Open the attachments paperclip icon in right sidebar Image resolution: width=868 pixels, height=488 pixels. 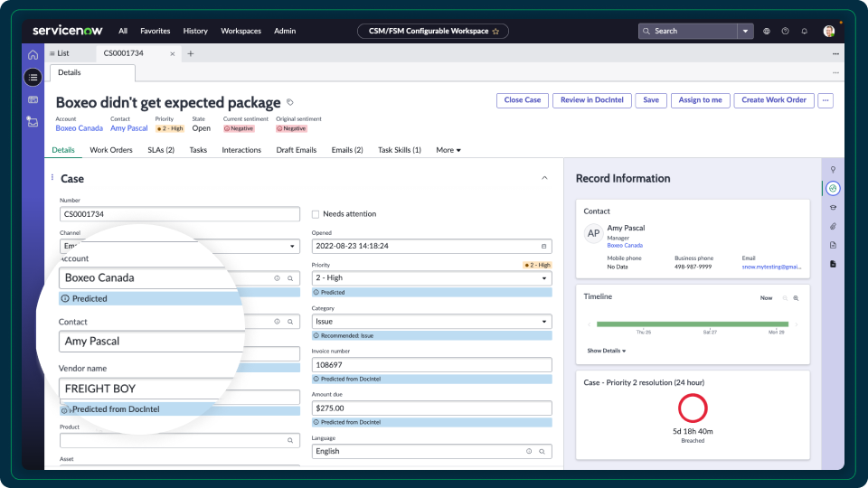click(833, 226)
